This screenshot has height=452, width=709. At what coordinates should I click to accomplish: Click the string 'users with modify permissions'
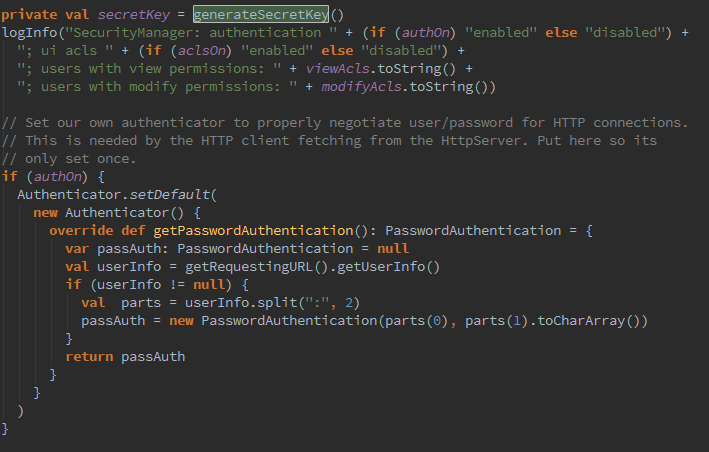coord(157,87)
